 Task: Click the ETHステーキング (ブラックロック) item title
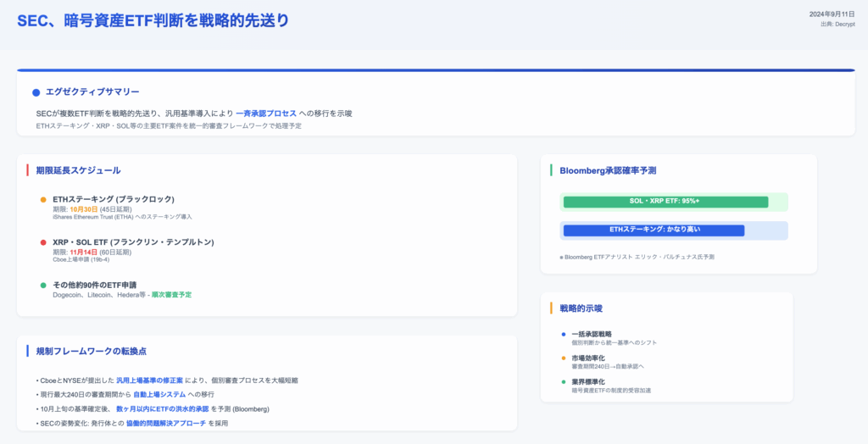click(114, 199)
